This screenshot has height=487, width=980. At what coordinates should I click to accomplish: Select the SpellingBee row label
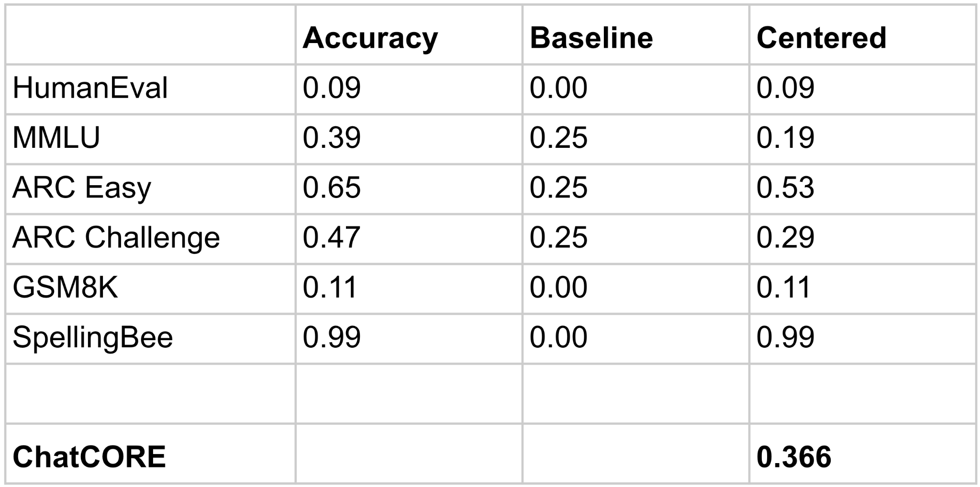[x=92, y=337]
